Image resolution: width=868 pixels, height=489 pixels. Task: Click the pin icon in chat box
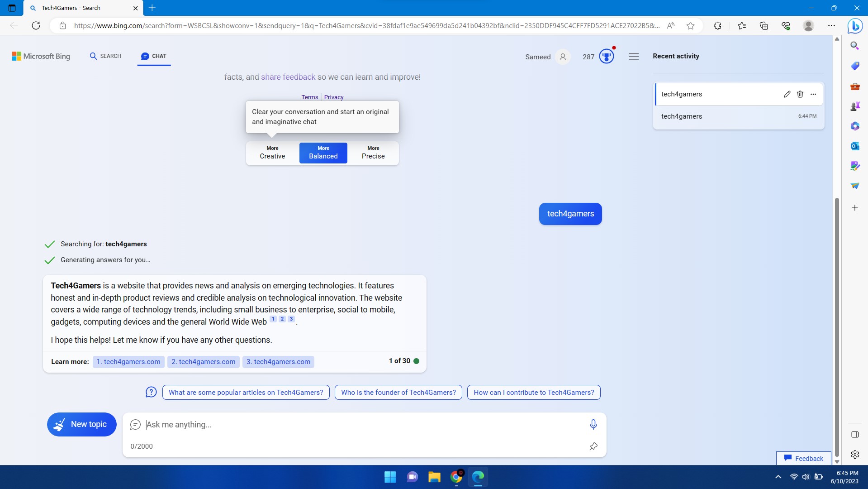pos(593,446)
